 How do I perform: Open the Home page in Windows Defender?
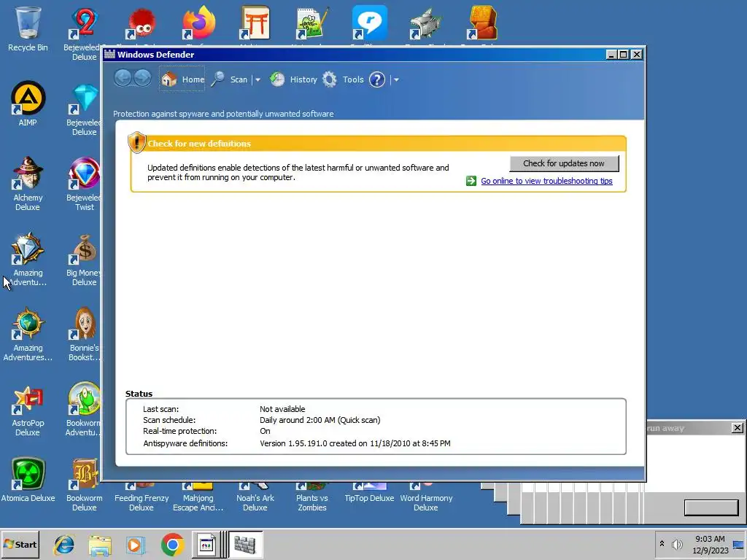(x=182, y=79)
